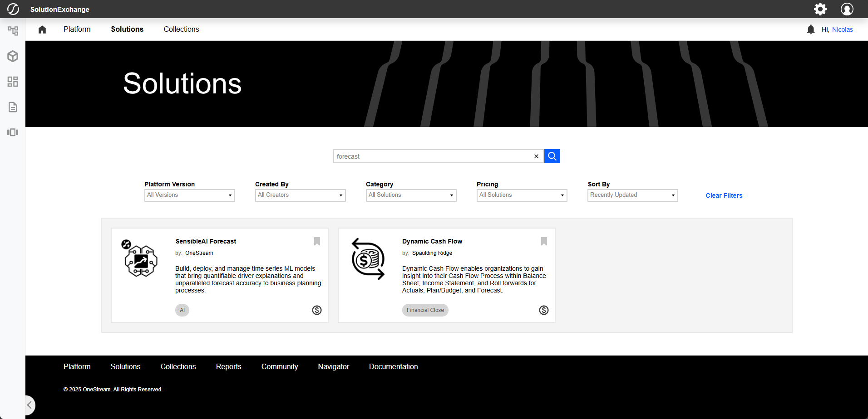868x419 pixels.
Task: Click the notification bell icon
Action: point(810,29)
